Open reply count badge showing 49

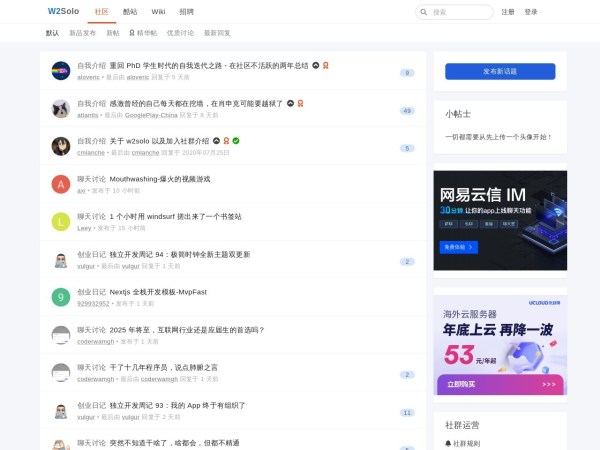pyautogui.click(x=407, y=110)
